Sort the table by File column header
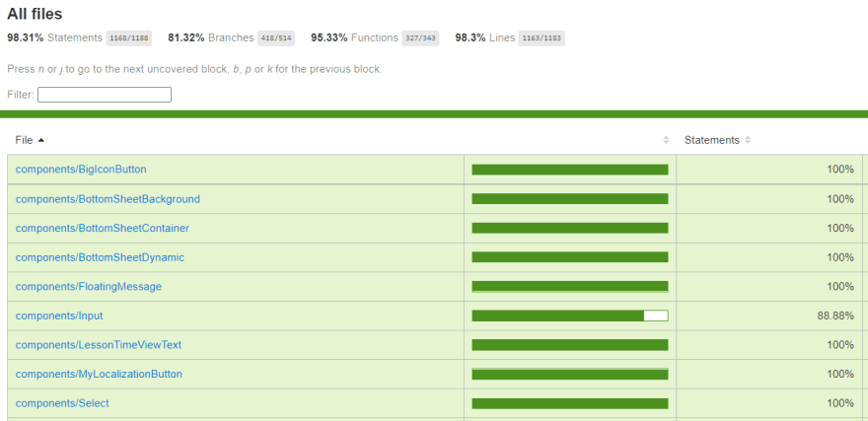 (25, 140)
